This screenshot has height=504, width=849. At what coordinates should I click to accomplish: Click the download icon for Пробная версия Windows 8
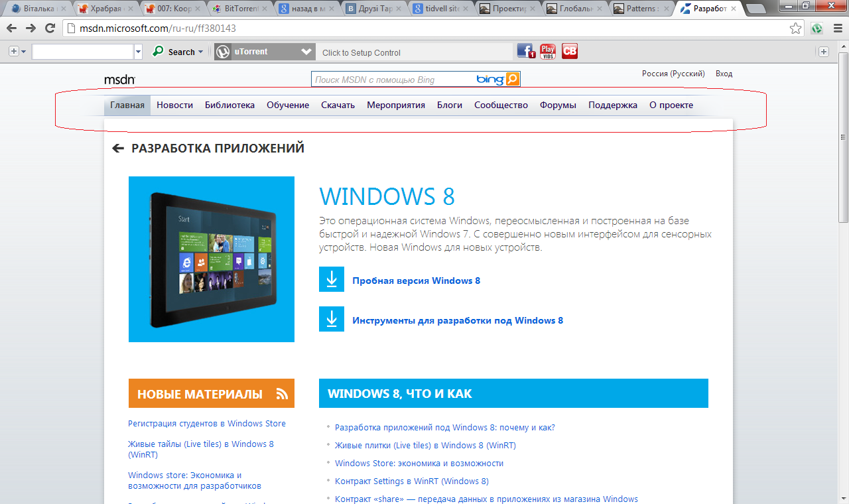tap(332, 279)
